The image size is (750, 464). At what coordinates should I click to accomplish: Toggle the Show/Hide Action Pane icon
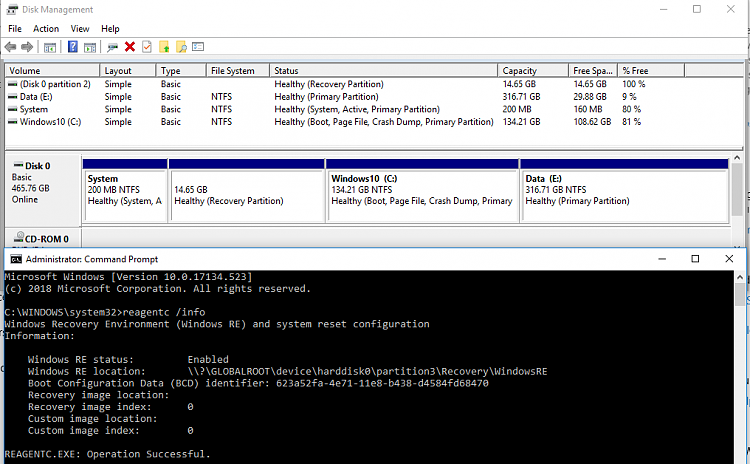pos(90,47)
